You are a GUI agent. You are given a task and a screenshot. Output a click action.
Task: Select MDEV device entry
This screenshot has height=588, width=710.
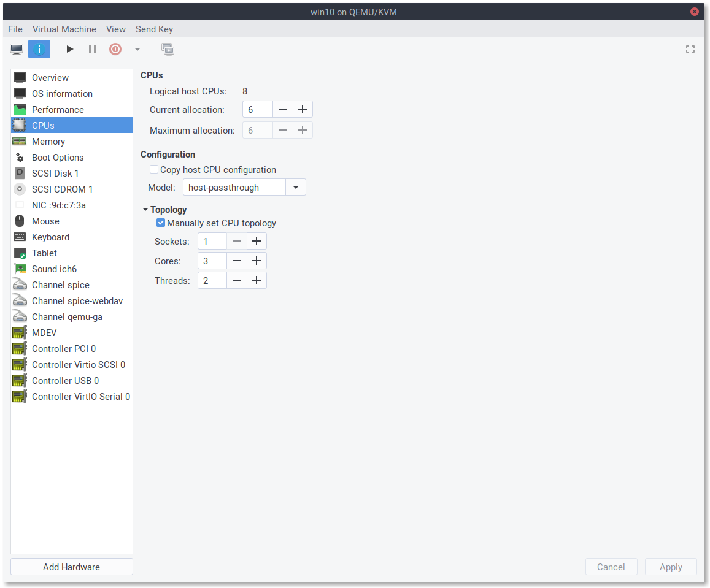click(x=72, y=333)
